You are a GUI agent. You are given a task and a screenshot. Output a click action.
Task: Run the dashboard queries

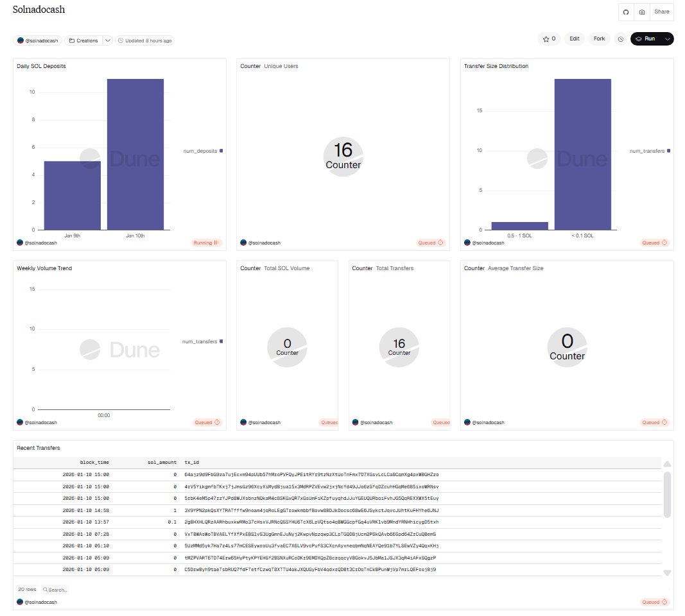click(646, 39)
